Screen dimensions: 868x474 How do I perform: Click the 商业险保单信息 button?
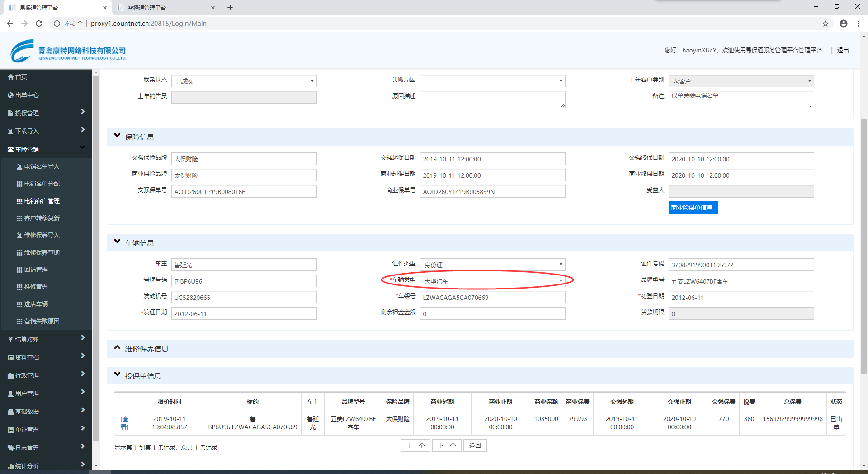pyautogui.click(x=693, y=208)
